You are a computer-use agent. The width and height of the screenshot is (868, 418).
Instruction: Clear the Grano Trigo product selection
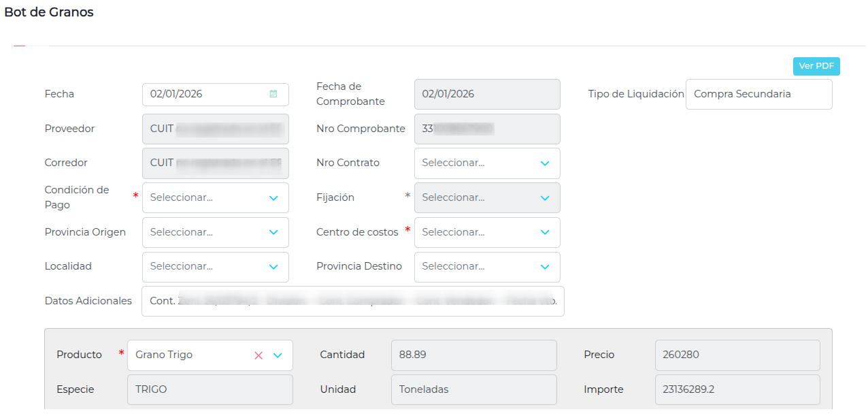click(258, 355)
